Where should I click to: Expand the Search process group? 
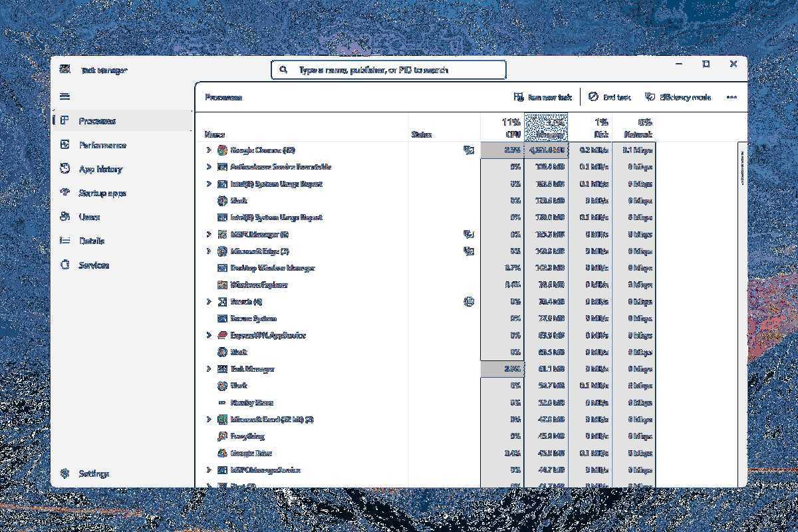click(x=208, y=302)
